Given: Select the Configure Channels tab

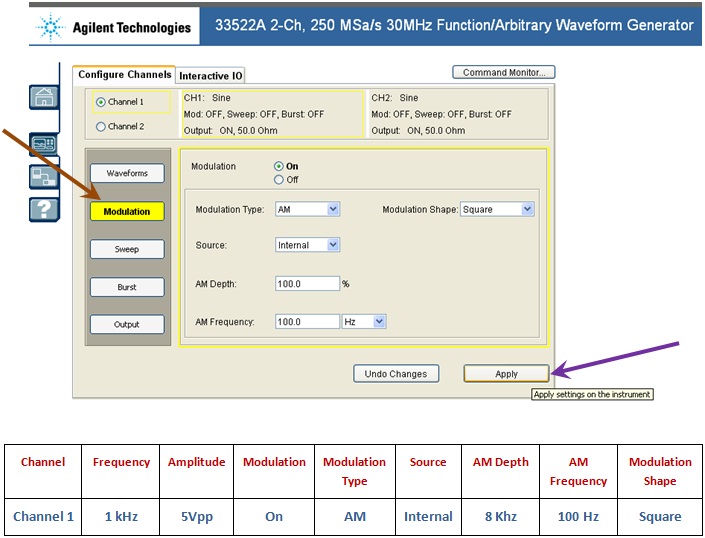Looking at the screenshot, I should coord(124,75).
